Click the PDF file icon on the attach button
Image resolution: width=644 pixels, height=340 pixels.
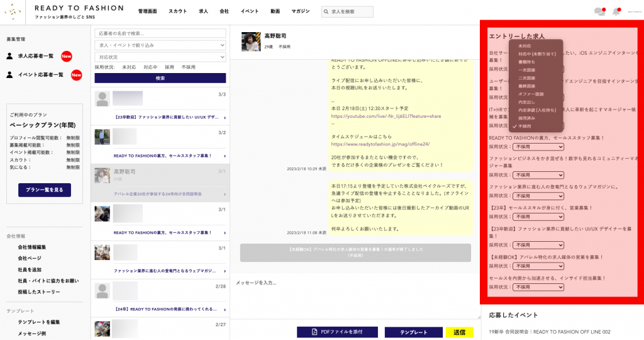click(x=314, y=332)
